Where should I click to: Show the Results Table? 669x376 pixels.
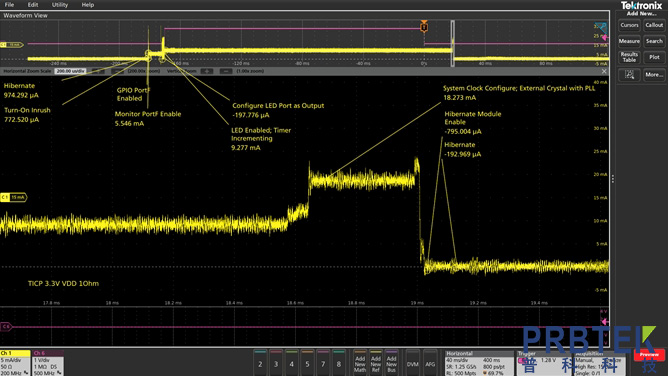click(x=629, y=57)
